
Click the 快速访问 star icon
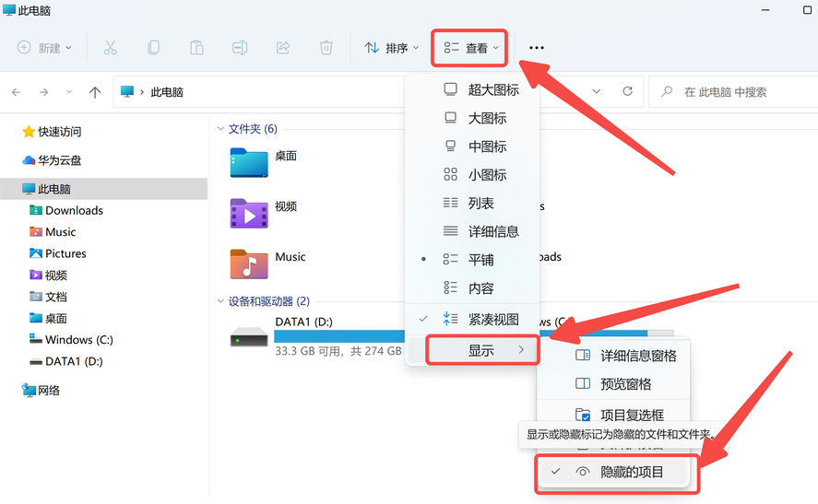click(29, 132)
